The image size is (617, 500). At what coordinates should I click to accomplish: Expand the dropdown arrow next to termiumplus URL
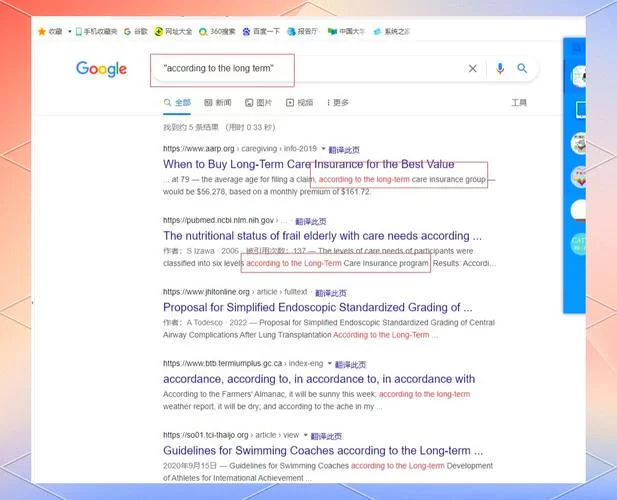330,363
